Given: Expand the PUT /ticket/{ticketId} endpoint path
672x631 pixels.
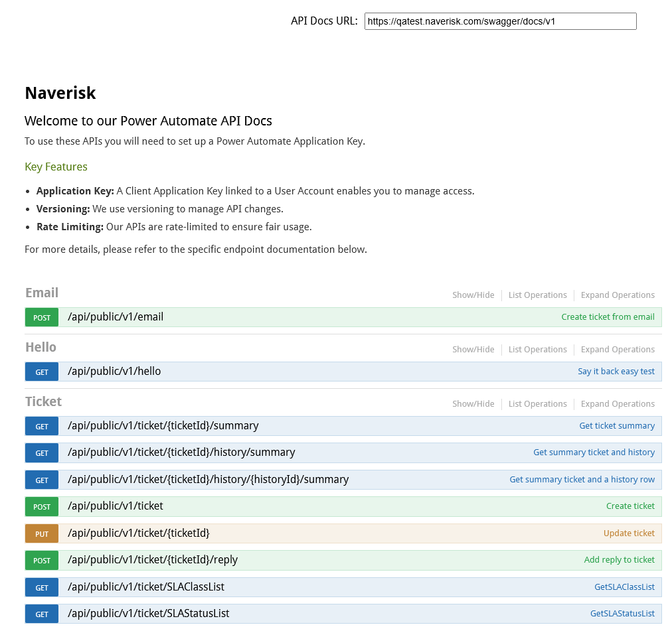Looking at the screenshot, I should click(x=138, y=533).
